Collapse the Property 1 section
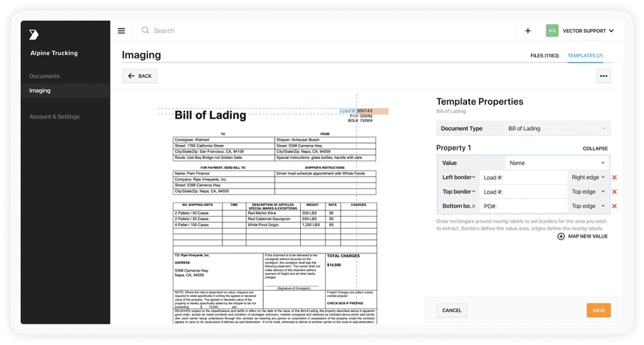This screenshot has width=644, height=345. pyautogui.click(x=595, y=149)
